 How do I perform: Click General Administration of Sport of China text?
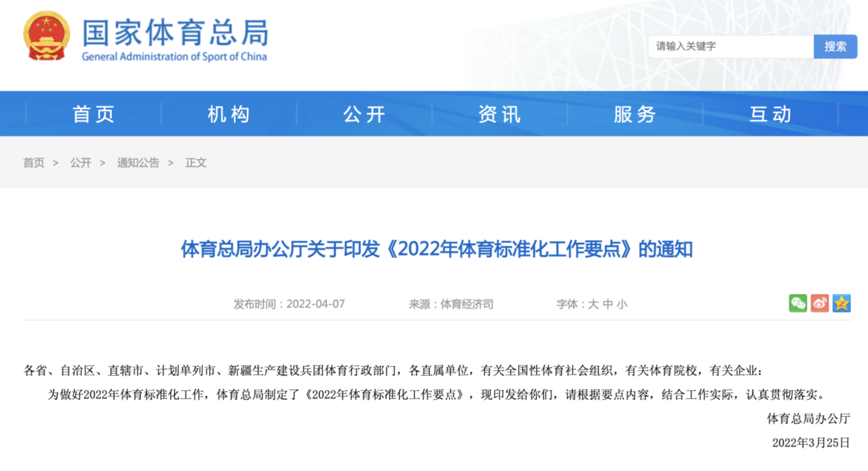174,57
